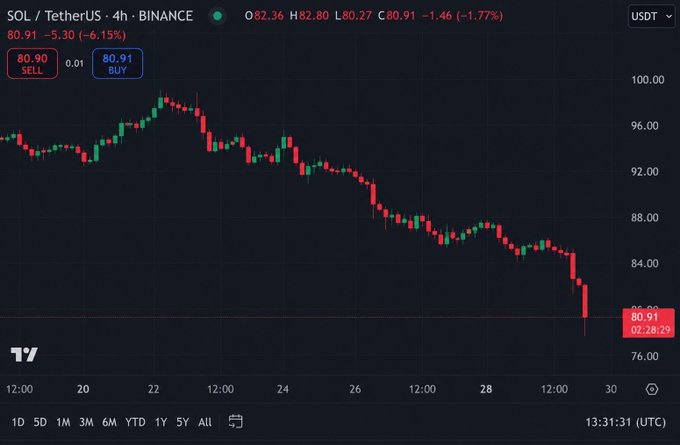Click the change text −5.30 (−6.15%)
Image resolution: width=680 pixels, height=445 pixels.
click(x=85, y=35)
